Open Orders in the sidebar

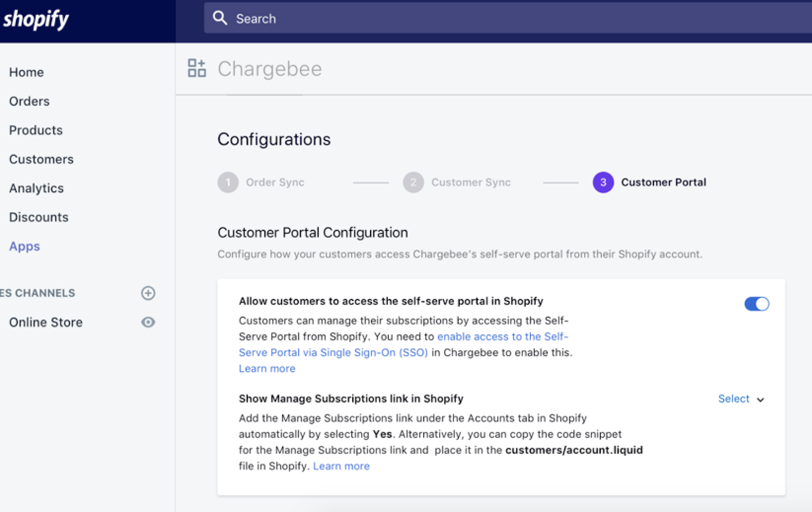tap(29, 101)
